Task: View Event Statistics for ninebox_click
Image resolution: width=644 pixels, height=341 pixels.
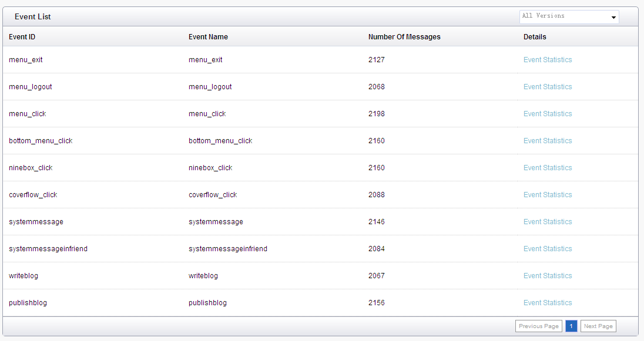Action: click(x=548, y=168)
